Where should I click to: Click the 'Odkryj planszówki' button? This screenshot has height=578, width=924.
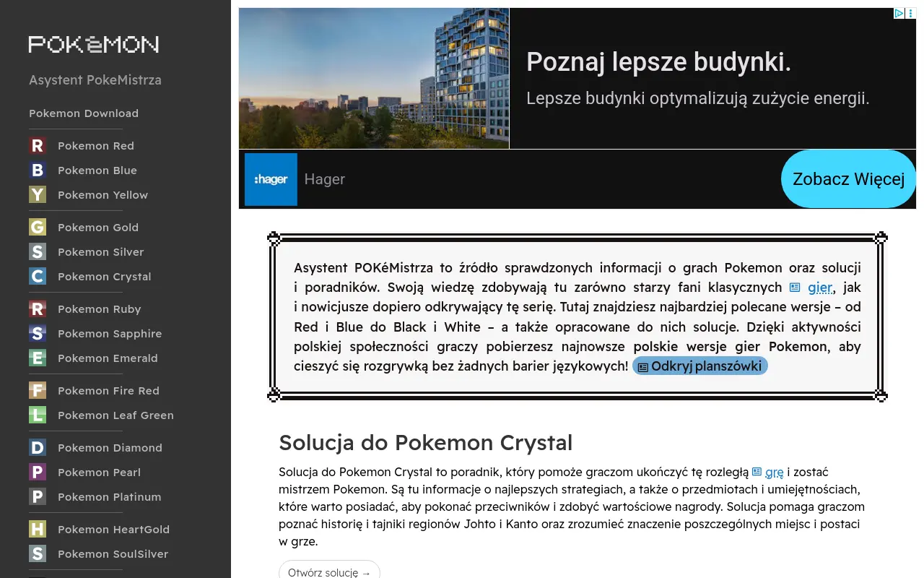coord(700,366)
